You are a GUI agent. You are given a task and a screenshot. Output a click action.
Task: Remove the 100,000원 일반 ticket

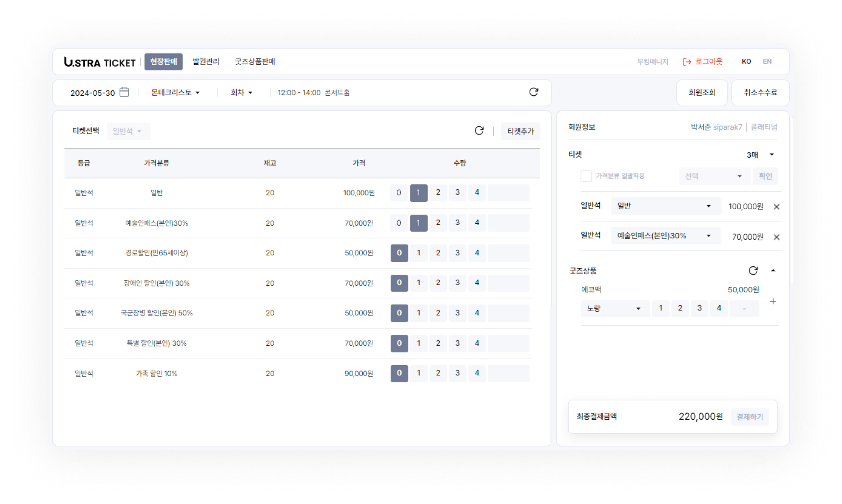[776, 207]
